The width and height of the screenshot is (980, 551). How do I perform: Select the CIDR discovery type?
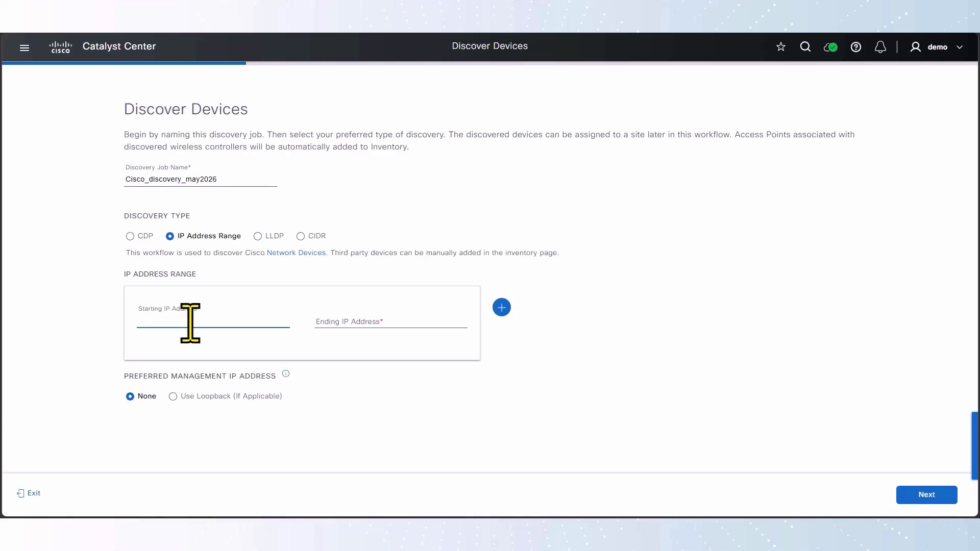coord(301,236)
